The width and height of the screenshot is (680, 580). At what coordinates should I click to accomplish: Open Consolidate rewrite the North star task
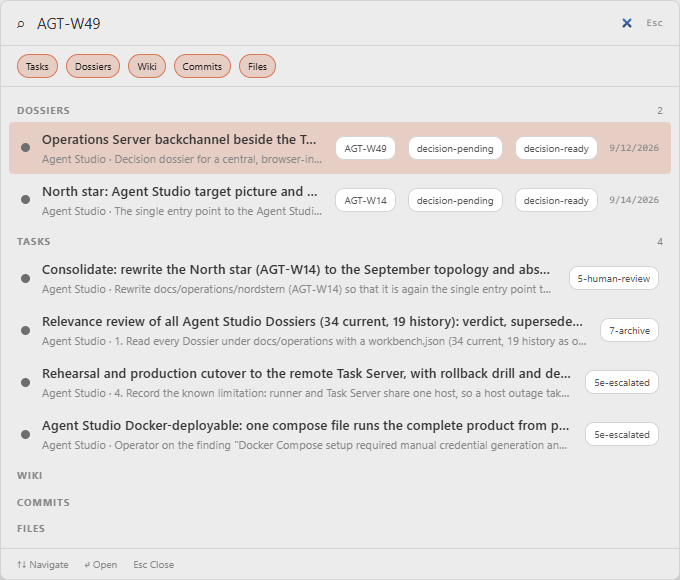[x=340, y=278]
